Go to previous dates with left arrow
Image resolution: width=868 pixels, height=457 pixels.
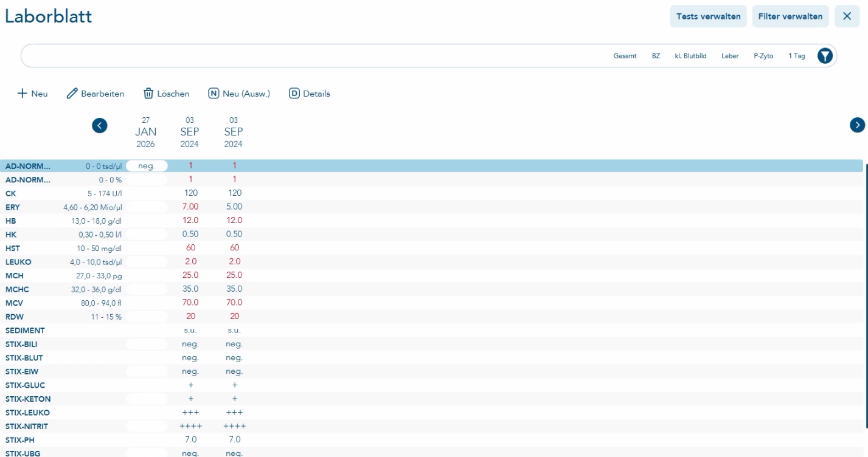click(100, 125)
